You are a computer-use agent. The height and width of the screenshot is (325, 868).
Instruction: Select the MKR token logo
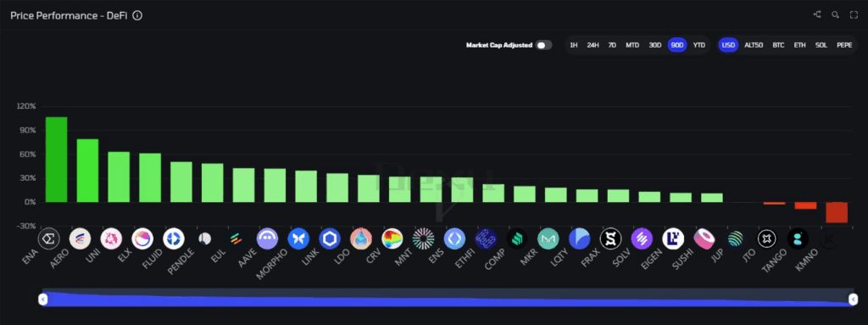(x=548, y=238)
